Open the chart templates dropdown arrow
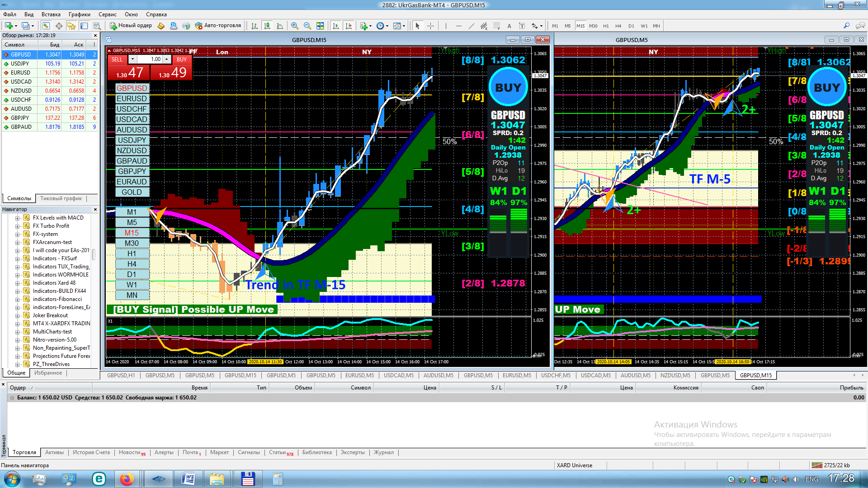The height and width of the screenshot is (488, 868). (404, 26)
